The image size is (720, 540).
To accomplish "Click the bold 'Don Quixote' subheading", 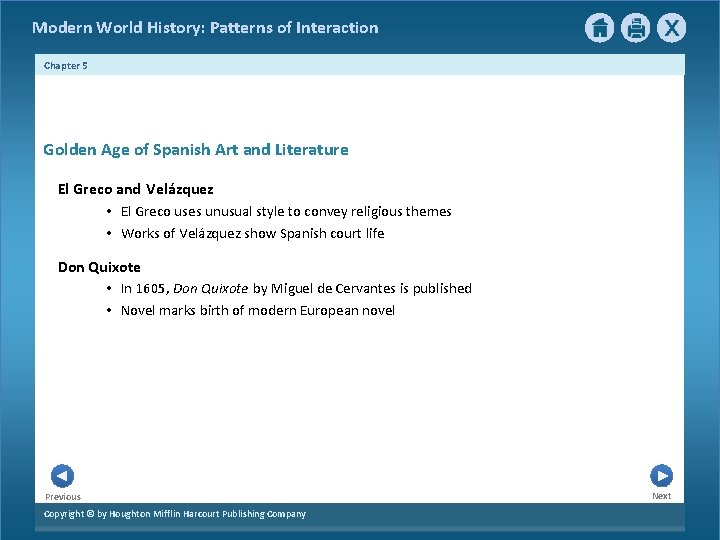I will [99, 267].
